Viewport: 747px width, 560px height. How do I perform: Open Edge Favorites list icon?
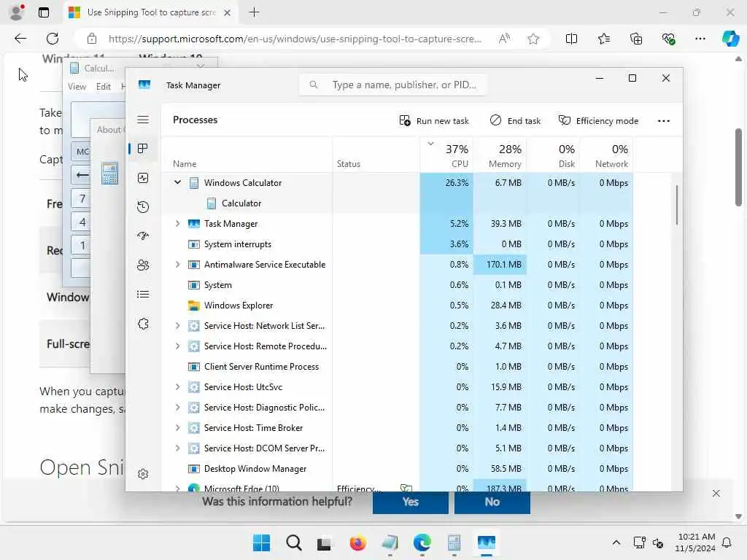pyautogui.click(x=603, y=39)
